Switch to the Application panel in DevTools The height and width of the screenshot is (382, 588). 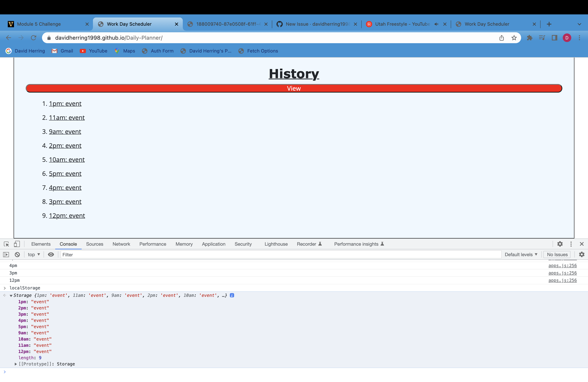click(x=213, y=244)
